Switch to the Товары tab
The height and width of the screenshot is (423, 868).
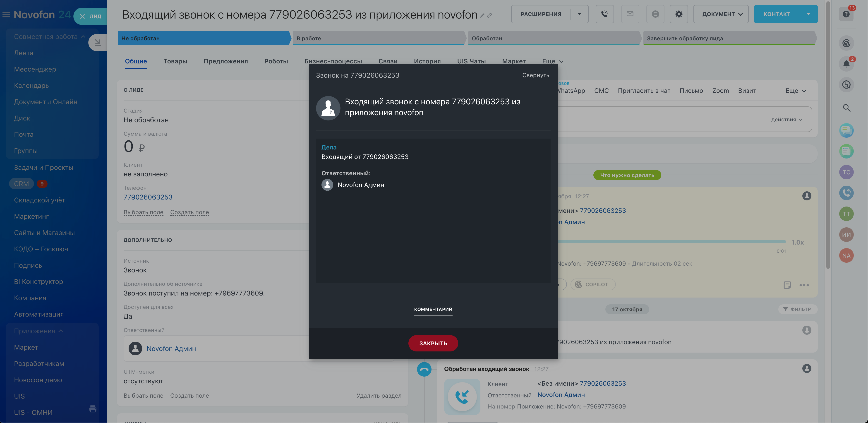pos(175,61)
